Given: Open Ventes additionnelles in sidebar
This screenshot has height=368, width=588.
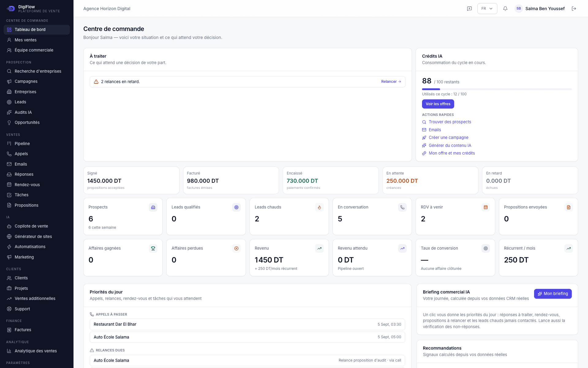Looking at the screenshot, I should (37, 298).
